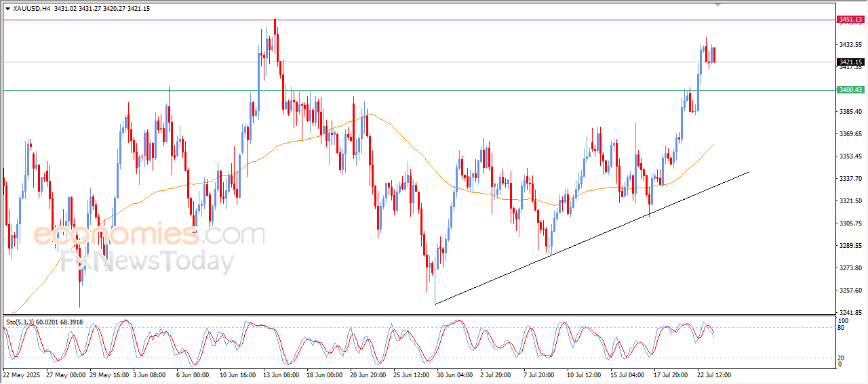Click the 3353.45 price axis value

[850, 156]
